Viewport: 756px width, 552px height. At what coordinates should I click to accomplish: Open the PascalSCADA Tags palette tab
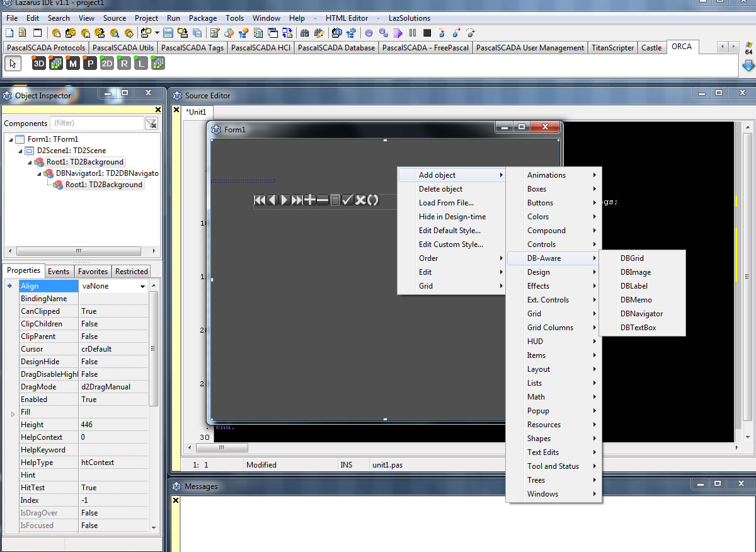pyautogui.click(x=192, y=48)
